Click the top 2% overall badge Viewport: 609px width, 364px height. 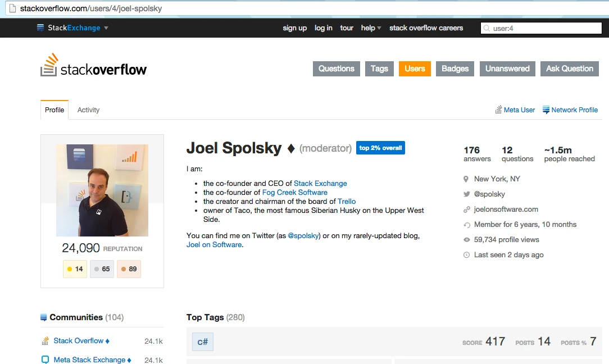click(x=380, y=148)
